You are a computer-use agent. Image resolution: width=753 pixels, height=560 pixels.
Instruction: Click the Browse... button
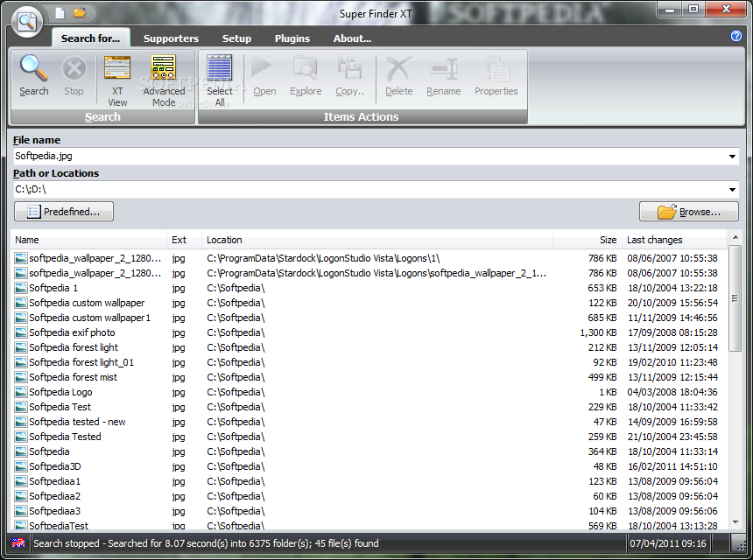tap(689, 212)
